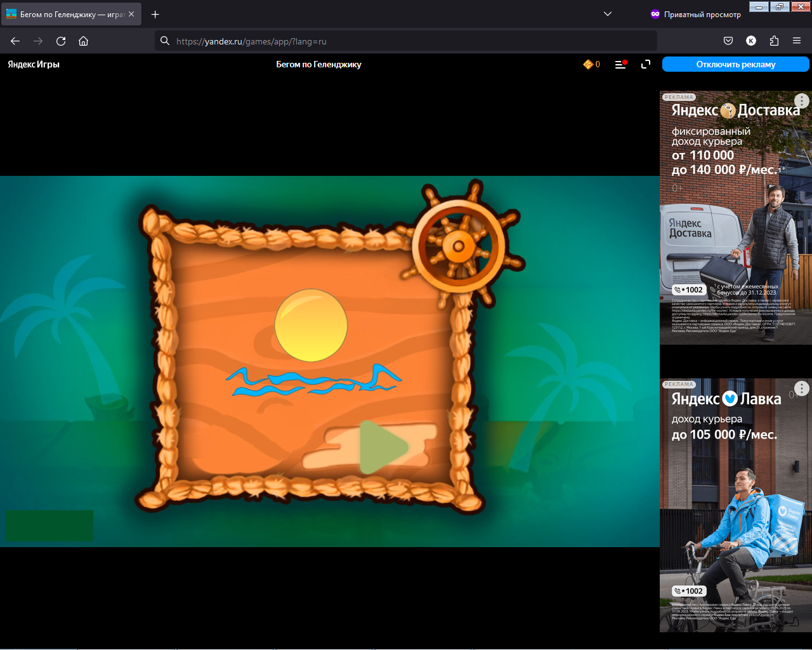Click the Отключить рекламу button
The image size is (812, 650).
click(736, 64)
